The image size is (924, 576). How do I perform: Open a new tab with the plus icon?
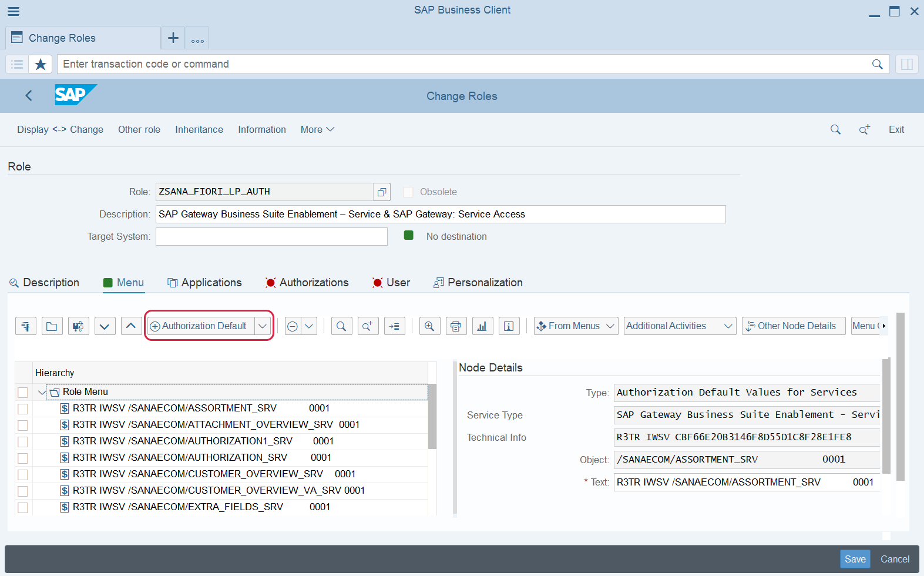tap(173, 38)
